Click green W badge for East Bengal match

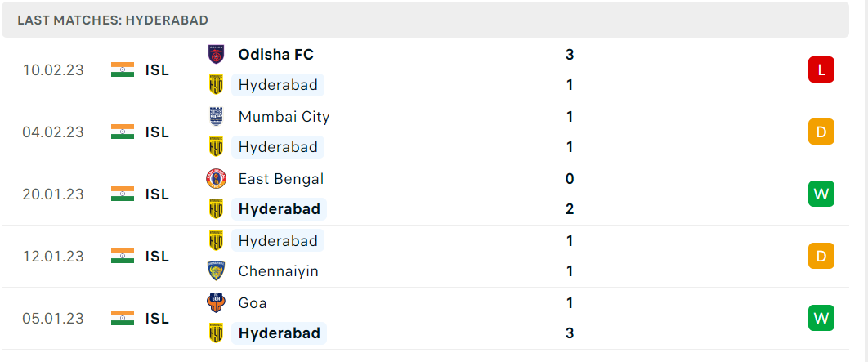(821, 194)
